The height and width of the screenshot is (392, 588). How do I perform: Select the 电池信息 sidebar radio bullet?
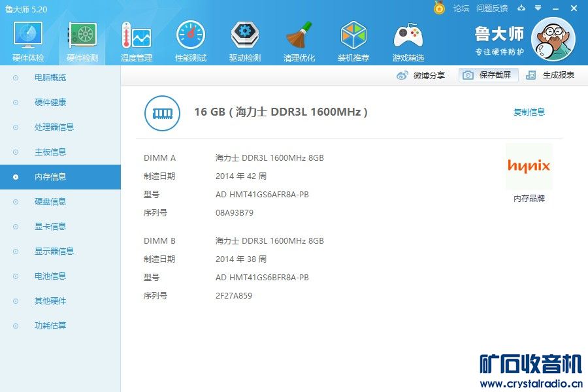pyautogui.click(x=16, y=276)
